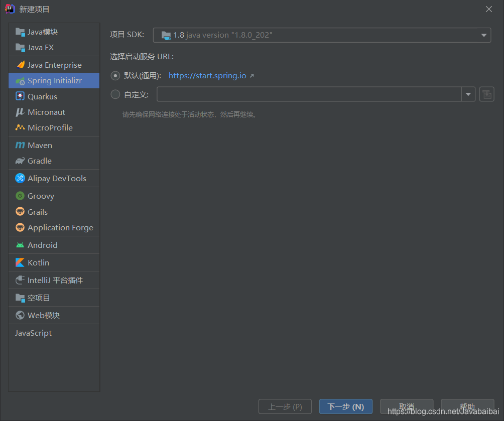Select JavaScript project type
The width and height of the screenshot is (504, 421).
(x=54, y=333)
